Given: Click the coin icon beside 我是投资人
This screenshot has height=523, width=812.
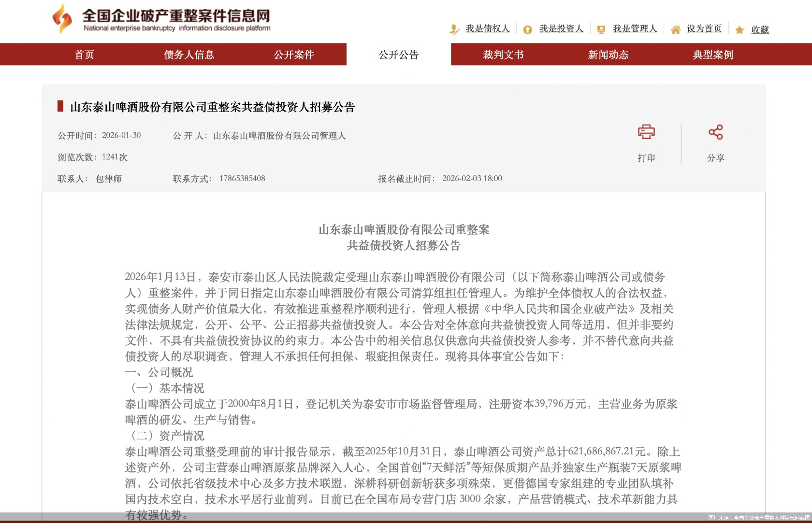Looking at the screenshot, I should tap(527, 29).
